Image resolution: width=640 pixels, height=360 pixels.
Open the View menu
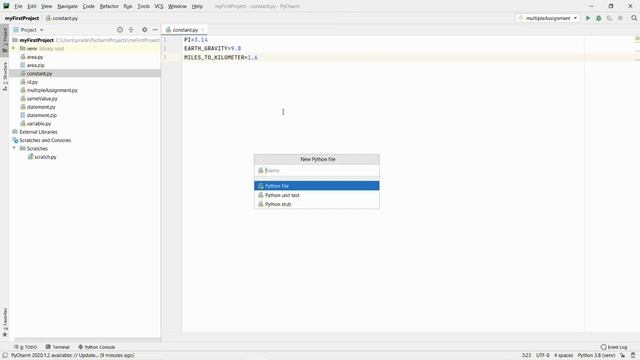47,7
